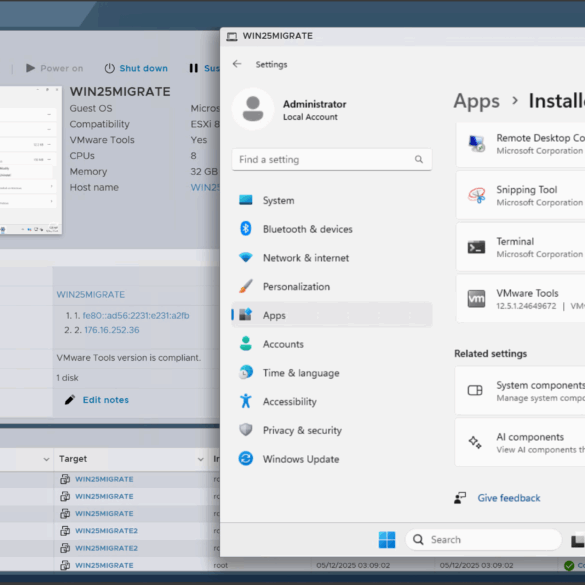Click the WIN25MIGRATE DNS name link

[91, 294]
